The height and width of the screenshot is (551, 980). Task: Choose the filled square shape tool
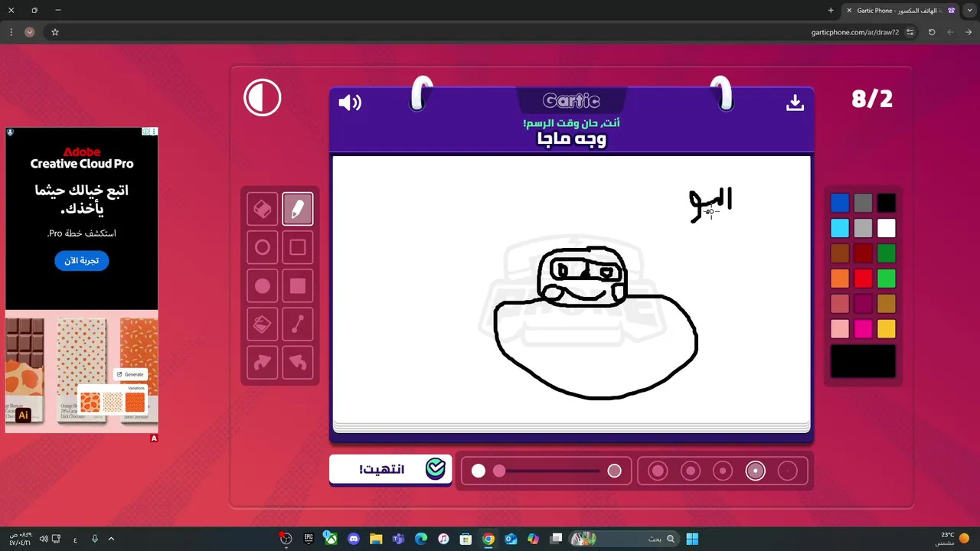coord(298,286)
